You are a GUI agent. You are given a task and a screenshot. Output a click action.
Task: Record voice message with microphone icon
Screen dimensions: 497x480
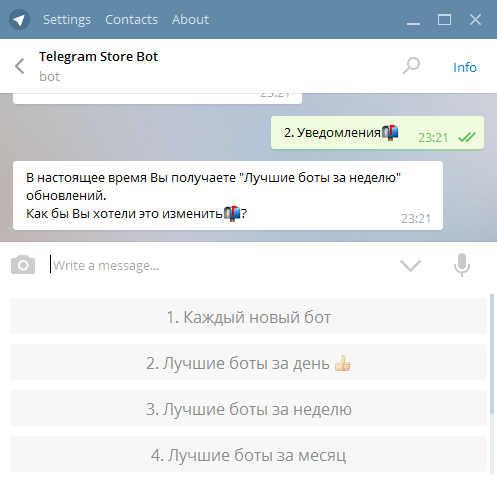point(462,265)
